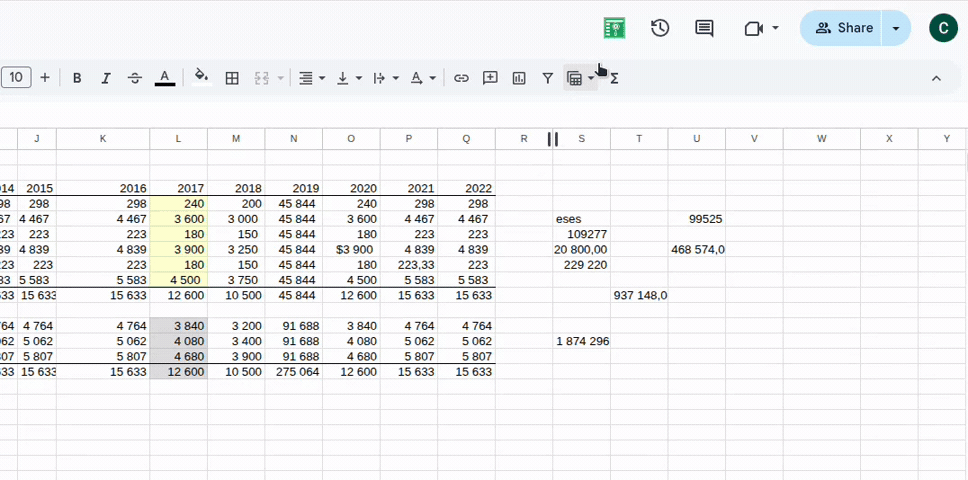This screenshot has height=480, width=968.
Task: Select the cell with year 2022
Action: [x=466, y=188]
